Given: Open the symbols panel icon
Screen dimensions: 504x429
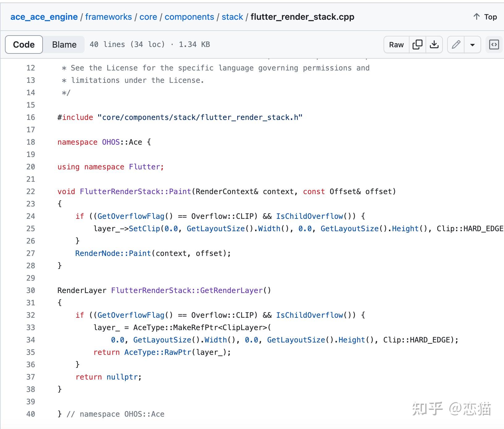Looking at the screenshot, I should click(494, 45).
